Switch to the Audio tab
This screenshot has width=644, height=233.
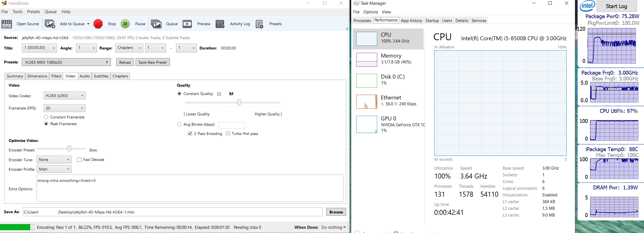click(x=85, y=76)
